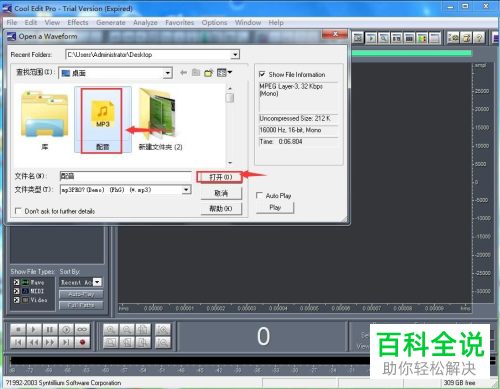Pause playback with the Pause transport button

tap(50, 330)
